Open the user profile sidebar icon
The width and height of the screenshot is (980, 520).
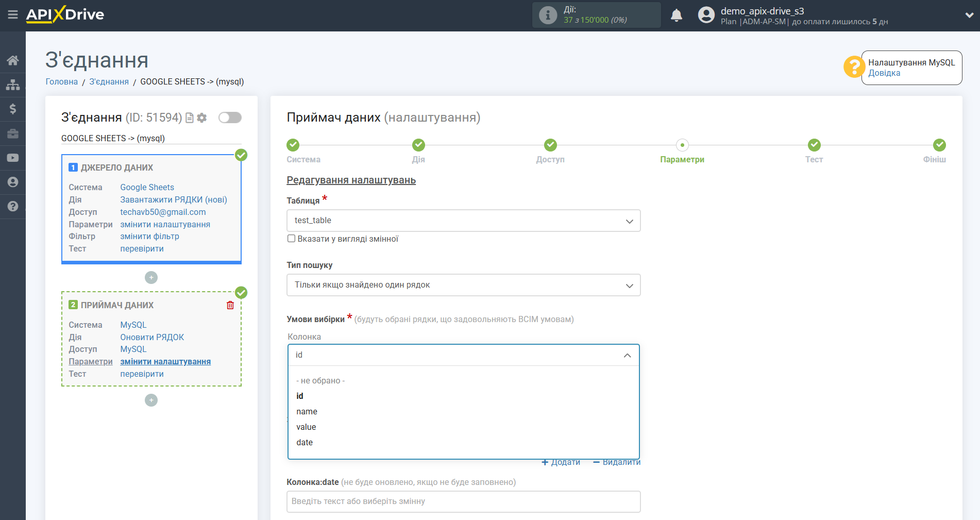click(x=13, y=182)
